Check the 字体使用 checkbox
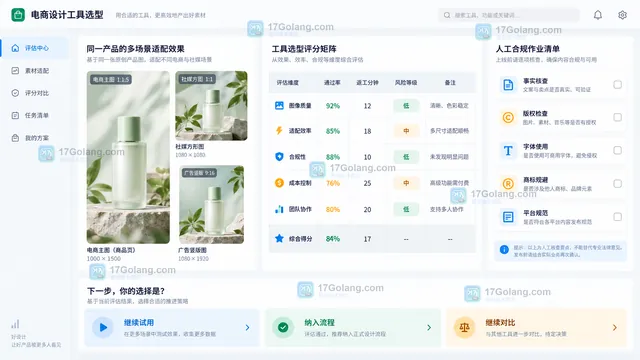 tap(618, 151)
